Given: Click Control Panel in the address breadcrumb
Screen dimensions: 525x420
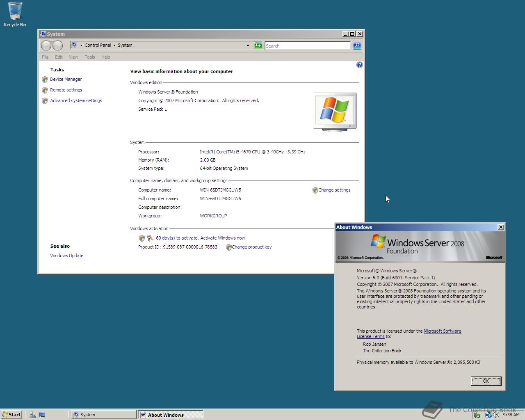Looking at the screenshot, I should pyautogui.click(x=98, y=45).
